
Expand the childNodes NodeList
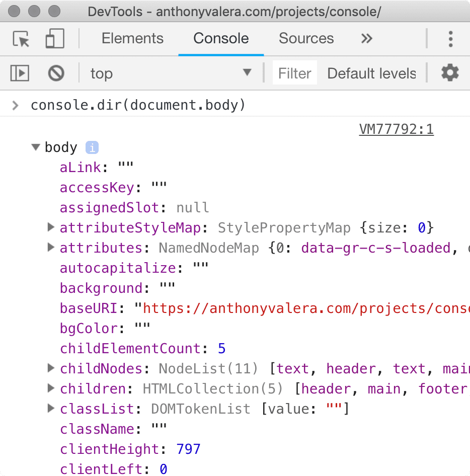(x=50, y=368)
